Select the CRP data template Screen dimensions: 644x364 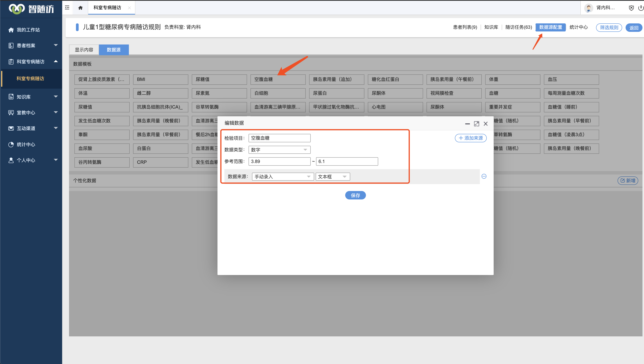pyautogui.click(x=161, y=162)
